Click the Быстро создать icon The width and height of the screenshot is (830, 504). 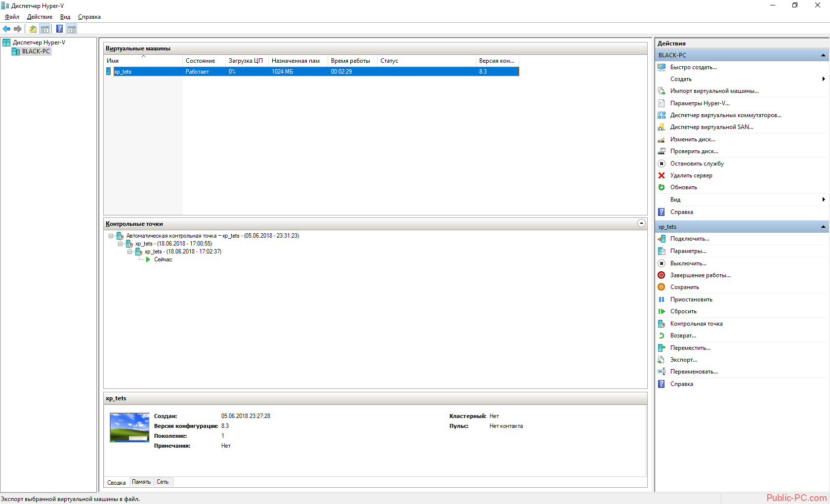[x=662, y=67]
